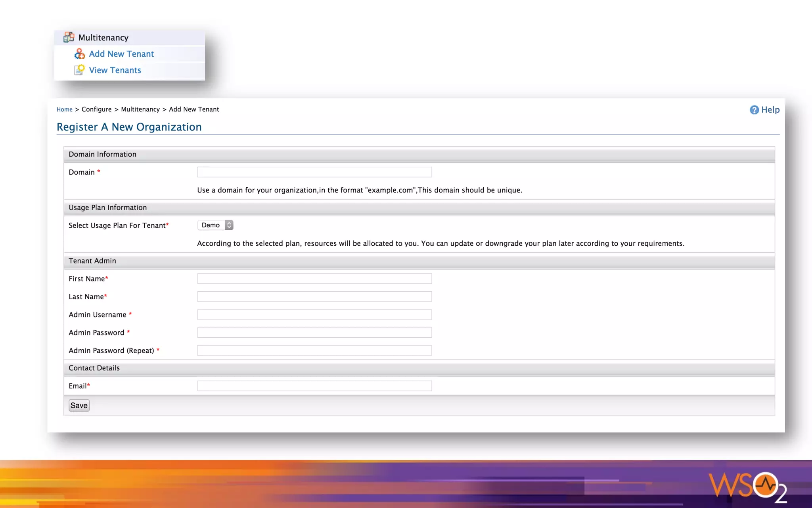Go to Home breadcrumb link
The height and width of the screenshot is (508, 812).
pos(64,110)
